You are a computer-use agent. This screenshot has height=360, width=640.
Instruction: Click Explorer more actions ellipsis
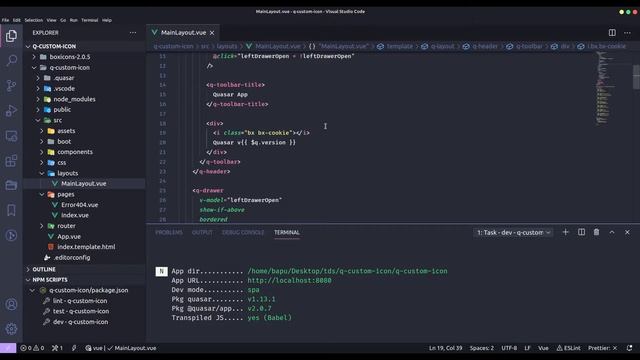pyautogui.click(x=133, y=33)
